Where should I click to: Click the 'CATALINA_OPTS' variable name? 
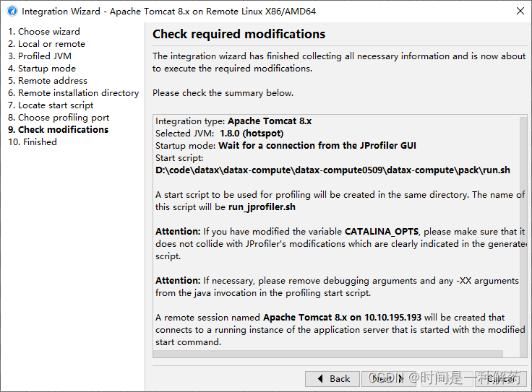pos(382,232)
